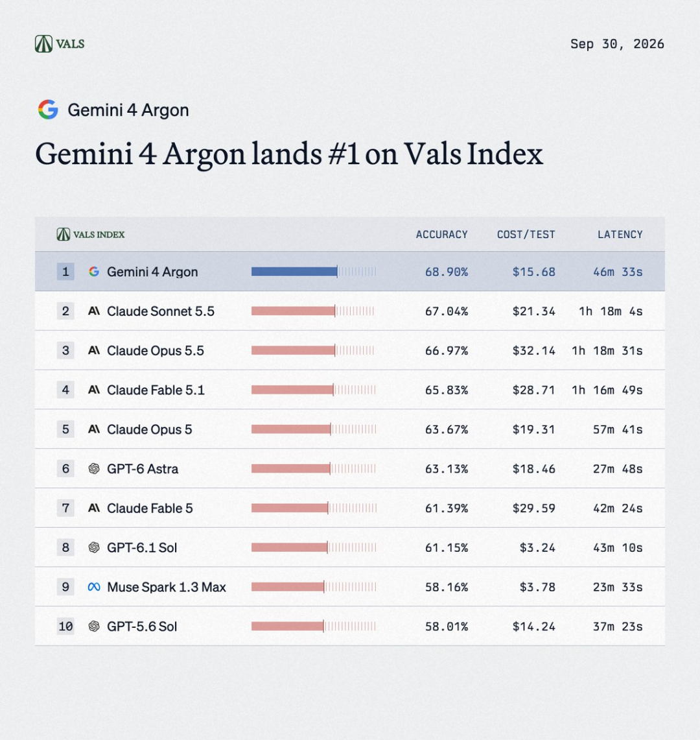700x740 pixels.
Task: Click the rank 10 number badge
Action: pyautogui.click(x=65, y=627)
